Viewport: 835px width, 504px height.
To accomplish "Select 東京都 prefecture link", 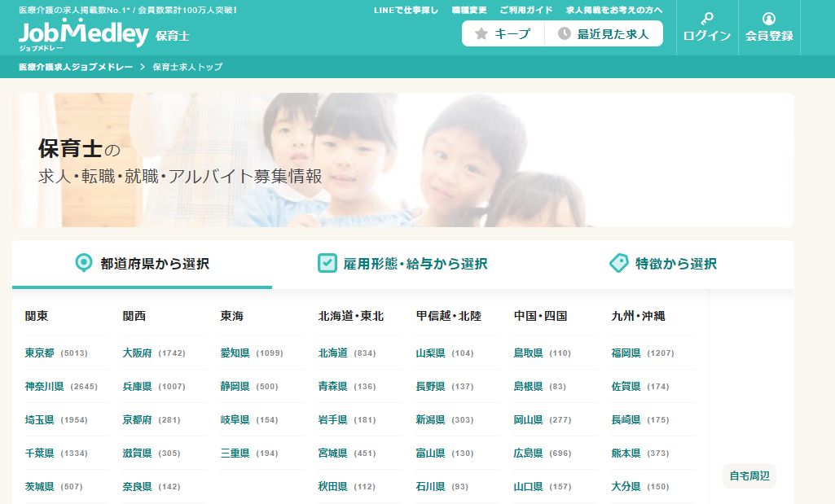I will [40, 353].
